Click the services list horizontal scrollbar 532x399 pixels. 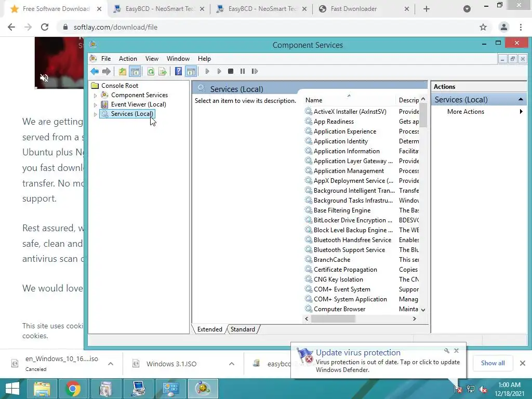333,318
